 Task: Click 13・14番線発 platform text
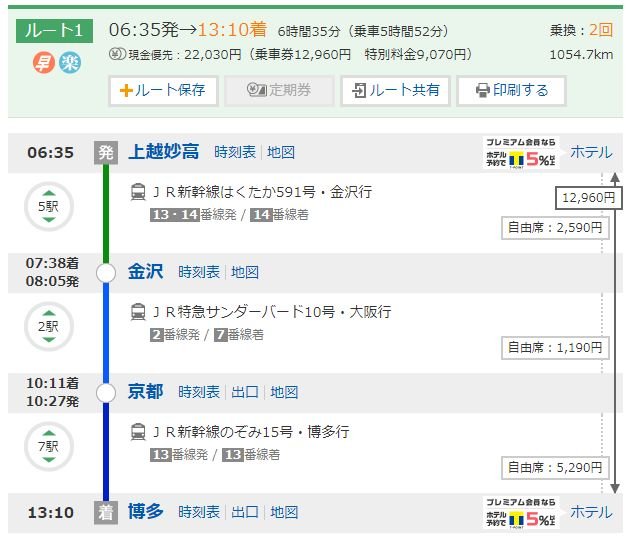[x=193, y=215]
